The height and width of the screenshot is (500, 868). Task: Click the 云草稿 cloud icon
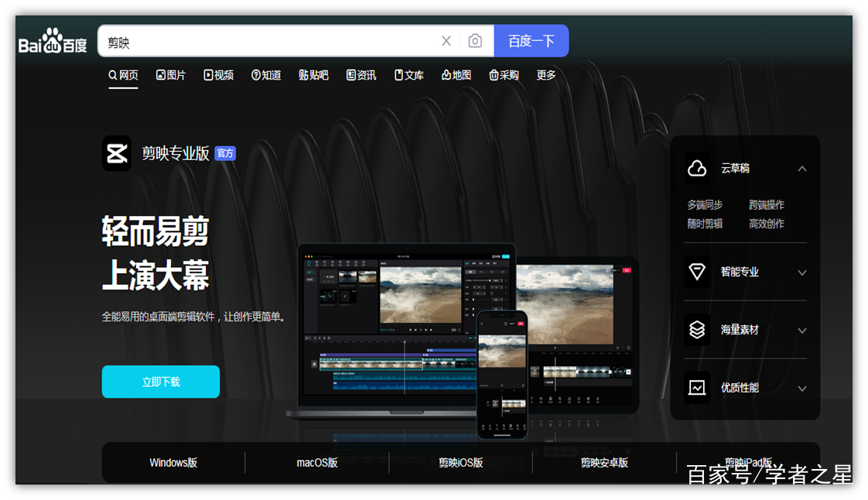(x=697, y=168)
